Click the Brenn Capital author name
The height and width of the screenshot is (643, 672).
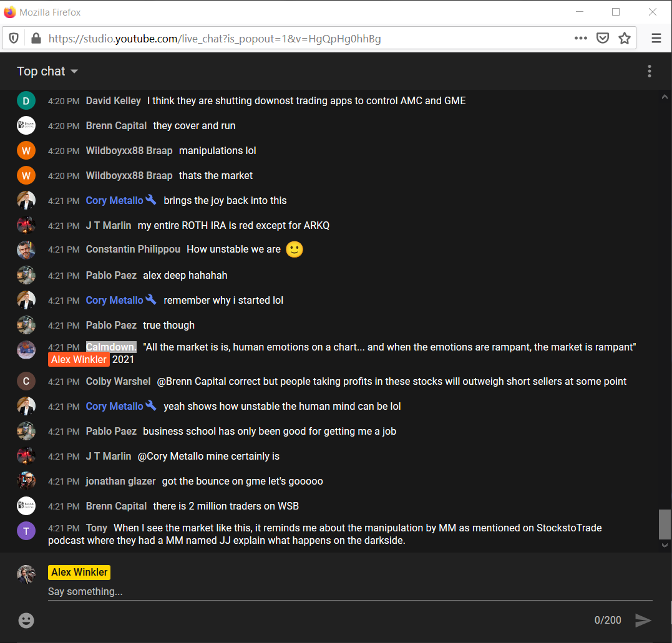click(x=116, y=125)
